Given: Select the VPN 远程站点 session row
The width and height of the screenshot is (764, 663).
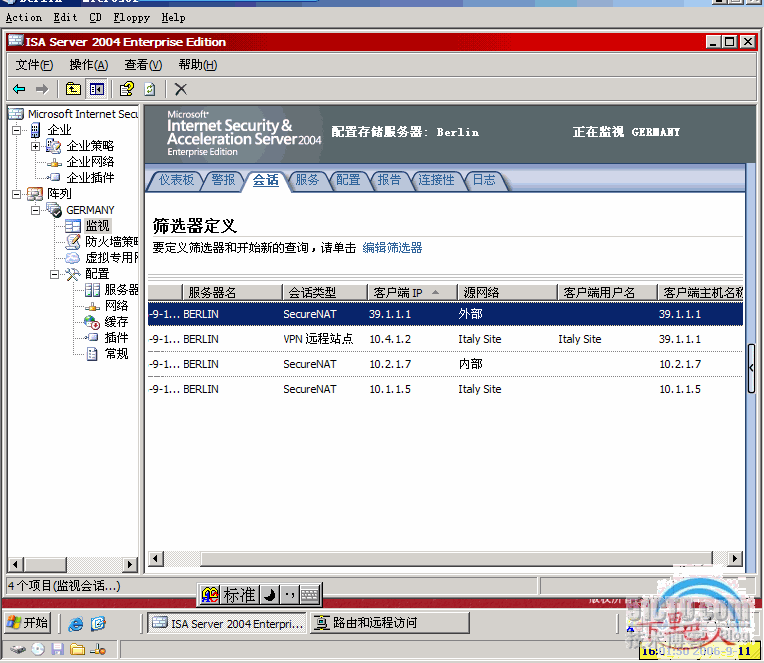Looking at the screenshot, I should coord(445,339).
